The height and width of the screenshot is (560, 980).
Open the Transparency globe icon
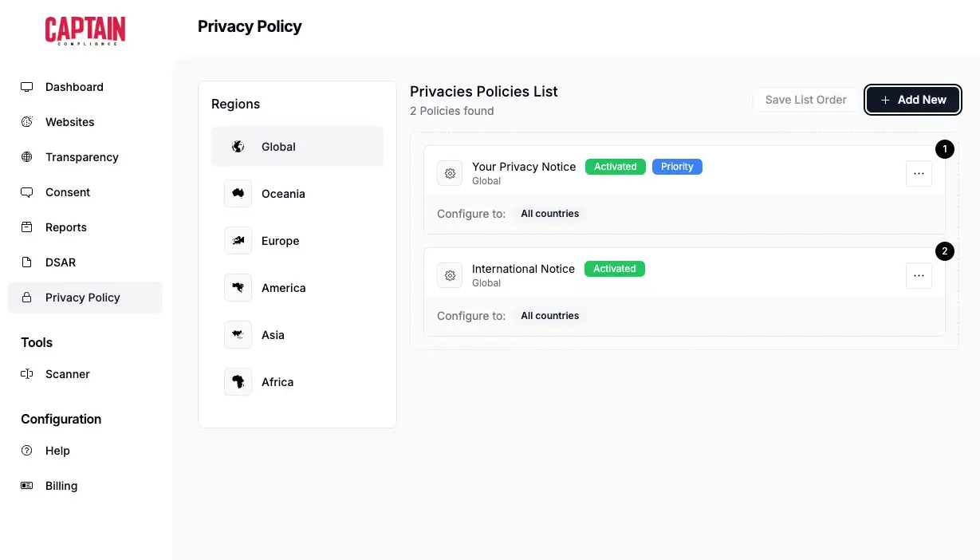(27, 157)
